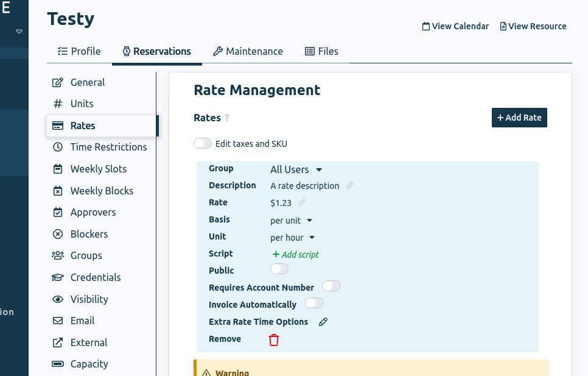This screenshot has height=376, width=588.
Task: Click the Add script link
Action: (x=295, y=255)
